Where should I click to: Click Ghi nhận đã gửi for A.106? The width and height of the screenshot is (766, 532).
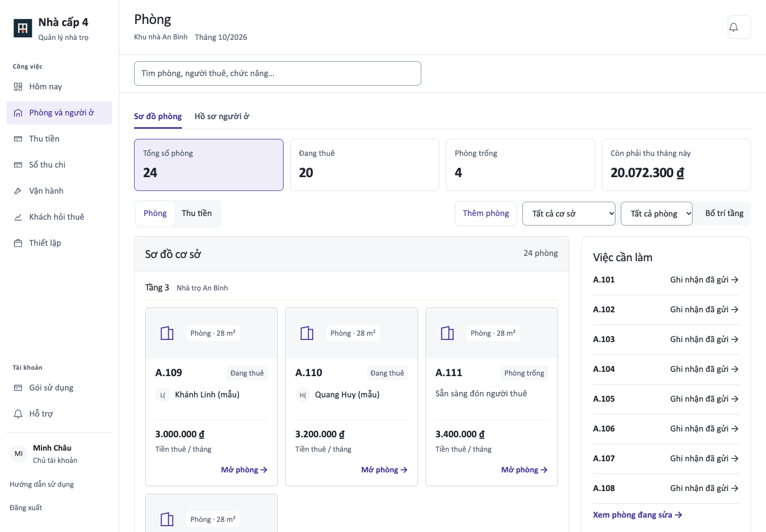tap(704, 429)
